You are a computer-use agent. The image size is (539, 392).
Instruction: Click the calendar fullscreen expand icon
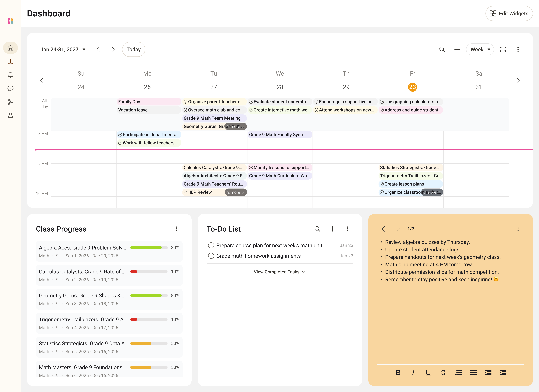503,49
